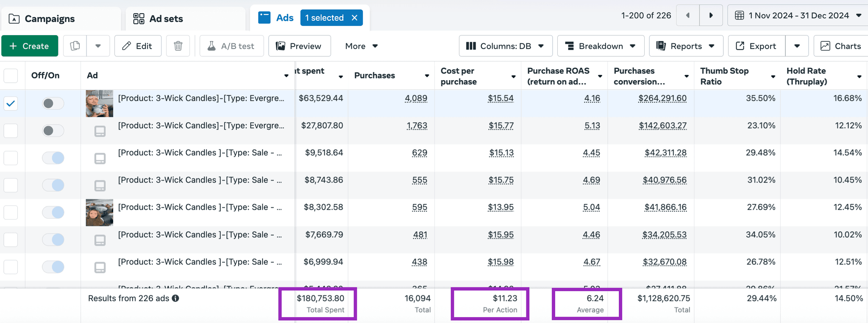The image size is (868, 323).
Task: Open thumbnail of first 3-Wick Candles Evergreen ad
Action: (100, 103)
